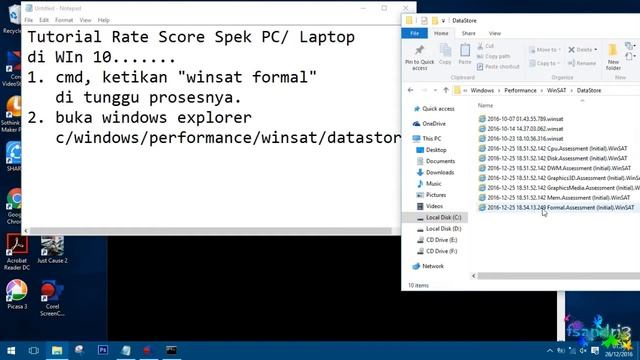Image resolution: width=640 pixels, height=360 pixels.
Task: Select Documents in navigation pane
Action: click(x=436, y=161)
